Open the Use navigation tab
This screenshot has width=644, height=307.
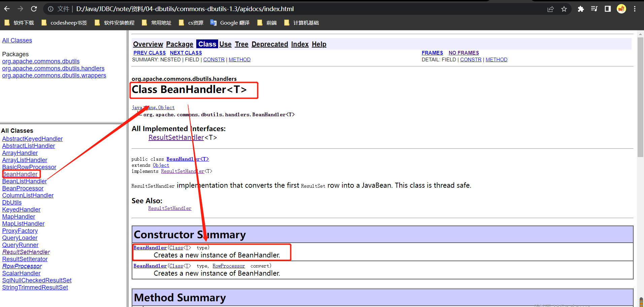pyautogui.click(x=226, y=44)
